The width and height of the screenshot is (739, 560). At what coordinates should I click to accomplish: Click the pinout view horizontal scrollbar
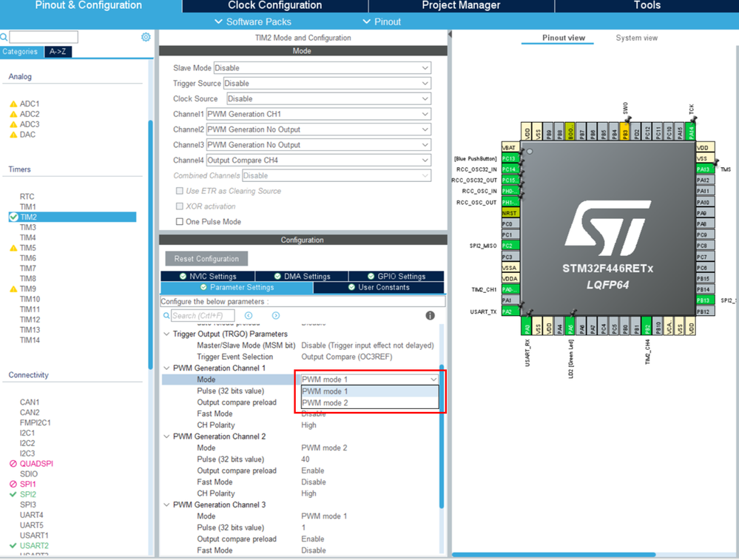tap(554, 555)
